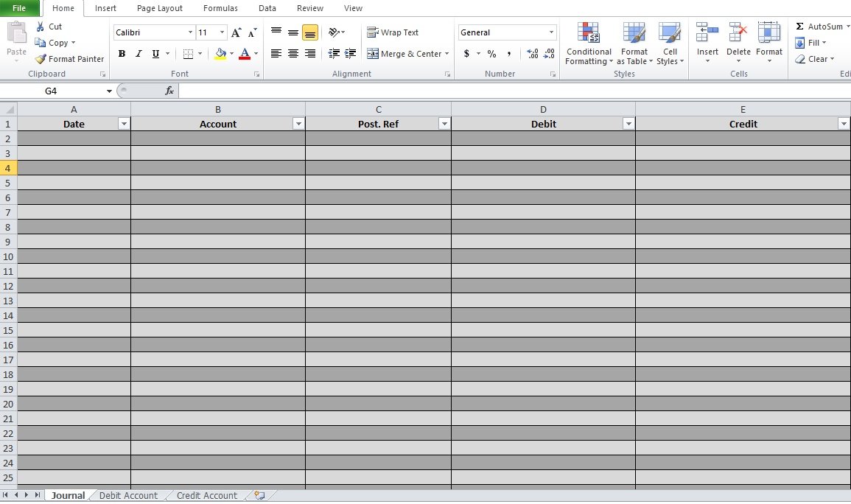The image size is (851, 504).
Task: Open fill color dropdown arrow
Action: click(x=232, y=54)
